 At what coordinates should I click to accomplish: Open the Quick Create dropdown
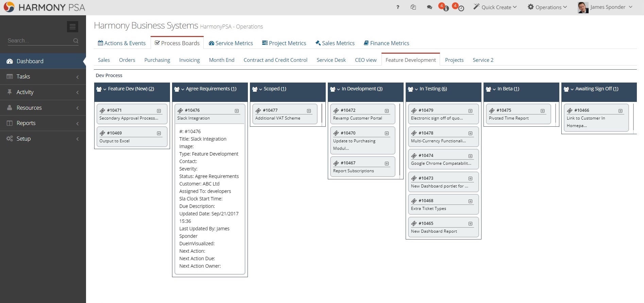(495, 7)
